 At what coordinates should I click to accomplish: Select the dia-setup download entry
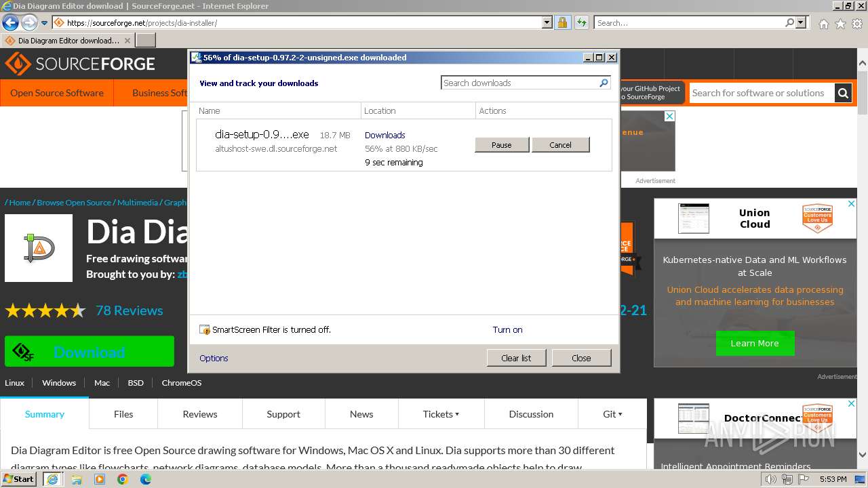click(404, 145)
